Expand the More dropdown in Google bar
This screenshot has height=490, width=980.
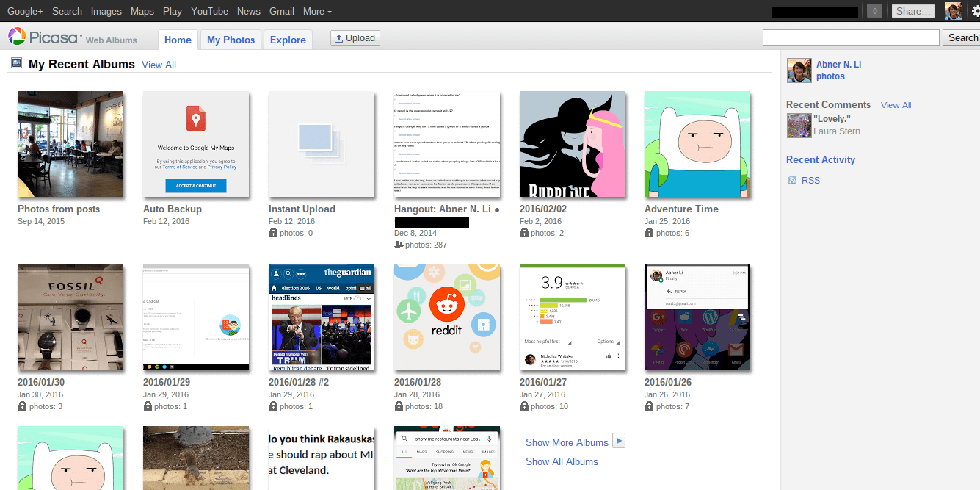(317, 11)
